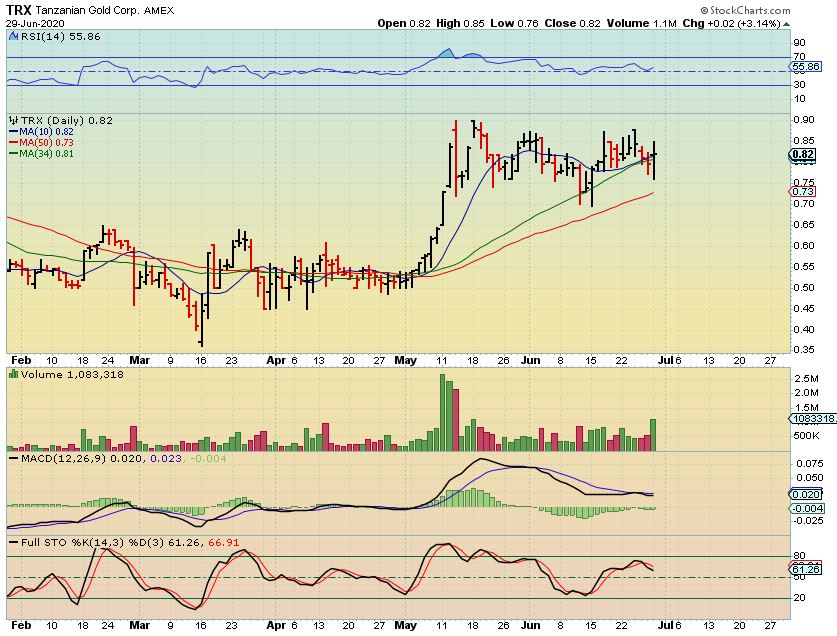The image size is (837, 636).
Task: Click the RSI(14) 55.86 panel label
Action: click(60, 36)
